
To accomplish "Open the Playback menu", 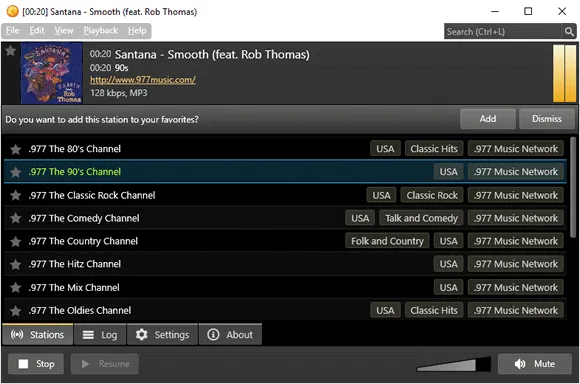I will (x=101, y=31).
